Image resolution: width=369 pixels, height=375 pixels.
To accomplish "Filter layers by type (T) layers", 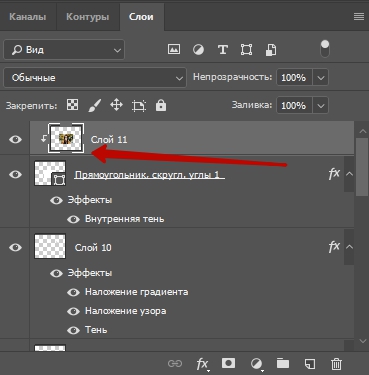I will click(x=223, y=50).
